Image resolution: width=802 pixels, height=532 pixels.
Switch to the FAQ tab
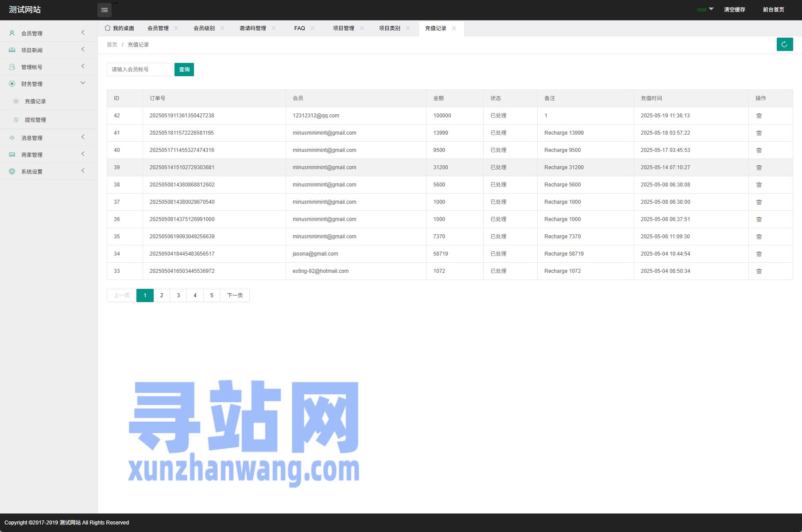(299, 28)
